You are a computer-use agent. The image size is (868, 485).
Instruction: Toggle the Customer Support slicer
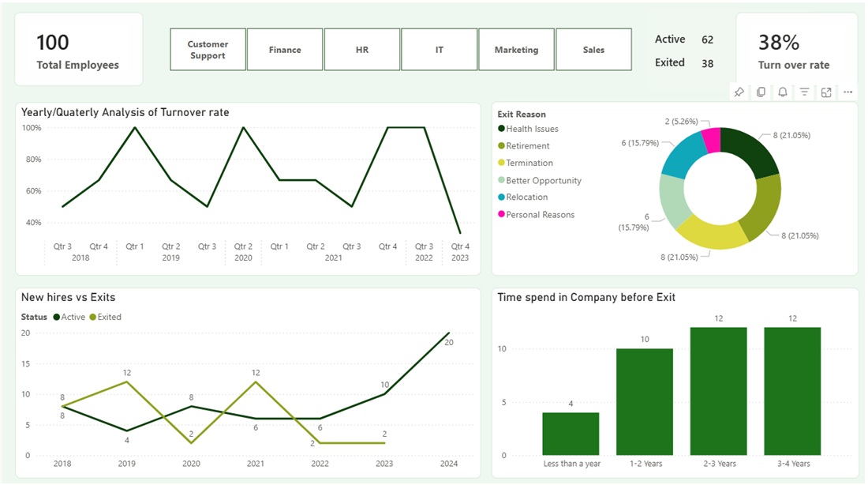tap(208, 50)
